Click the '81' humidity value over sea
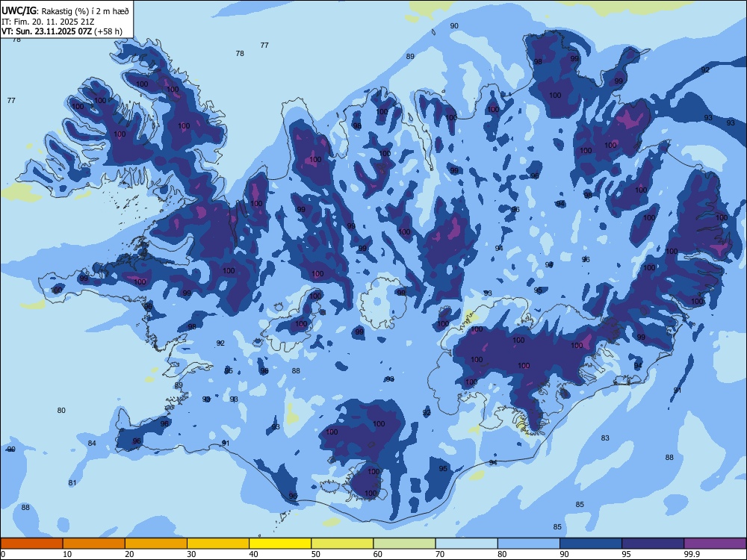Image resolution: width=747 pixels, height=560 pixels. click(72, 483)
